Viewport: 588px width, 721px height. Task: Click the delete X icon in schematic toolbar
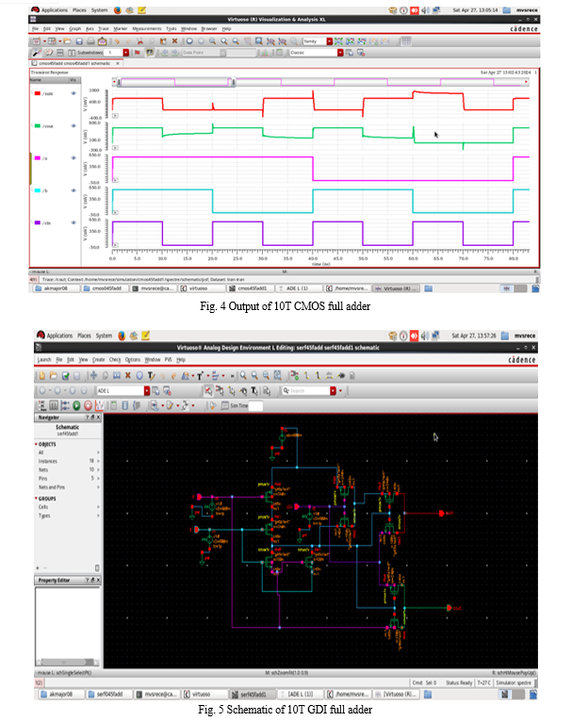point(128,376)
